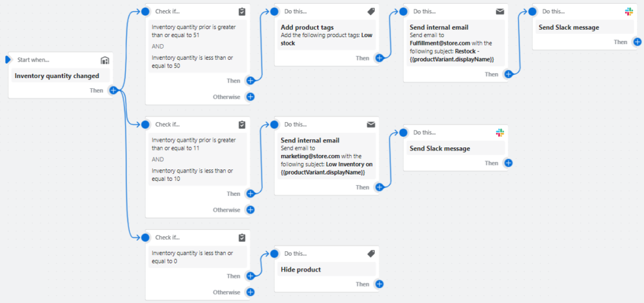Click the input connector dot of Hide product
This screenshot has height=303, width=644.
tap(274, 254)
